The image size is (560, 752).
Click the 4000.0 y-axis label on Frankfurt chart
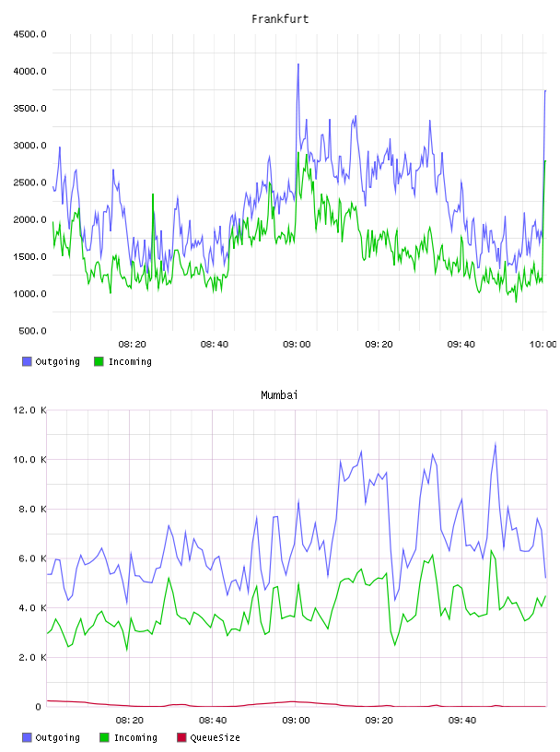coord(29,72)
